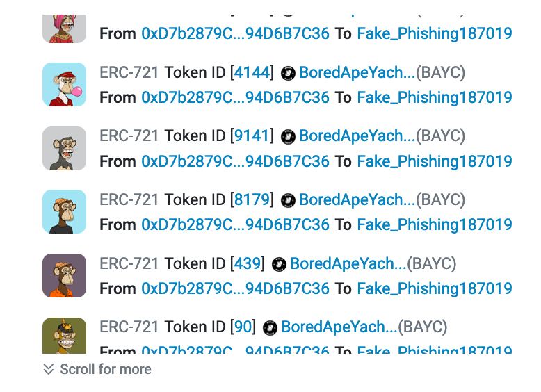Open Fake_Phishing187019 recipient in token 439 row
This screenshot has height=392, width=541.
(x=435, y=288)
